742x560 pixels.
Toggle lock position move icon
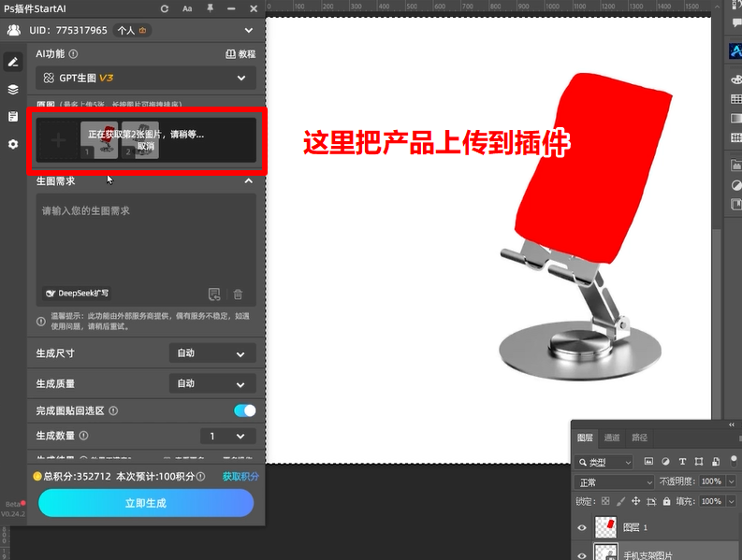636,501
